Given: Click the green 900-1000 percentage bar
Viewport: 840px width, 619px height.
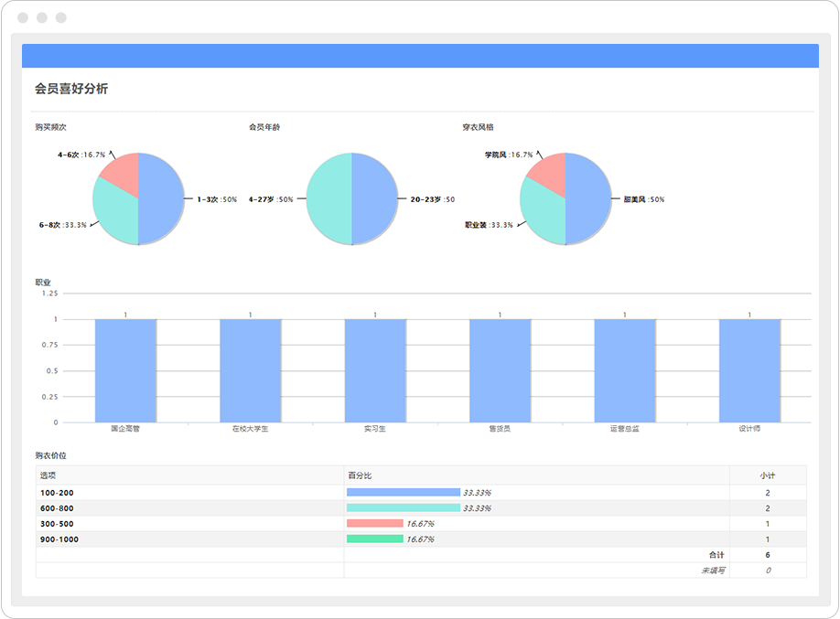Looking at the screenshot, I should click(x=374, y=539).
